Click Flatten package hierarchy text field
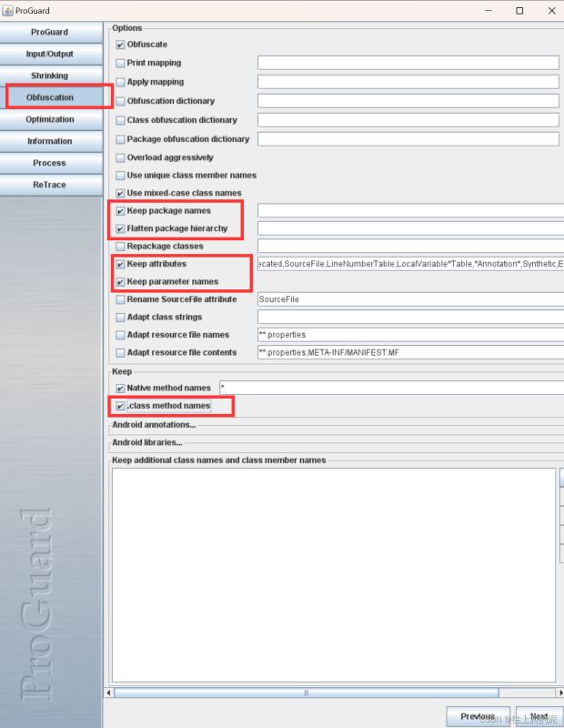 click(x=411, y=228)
